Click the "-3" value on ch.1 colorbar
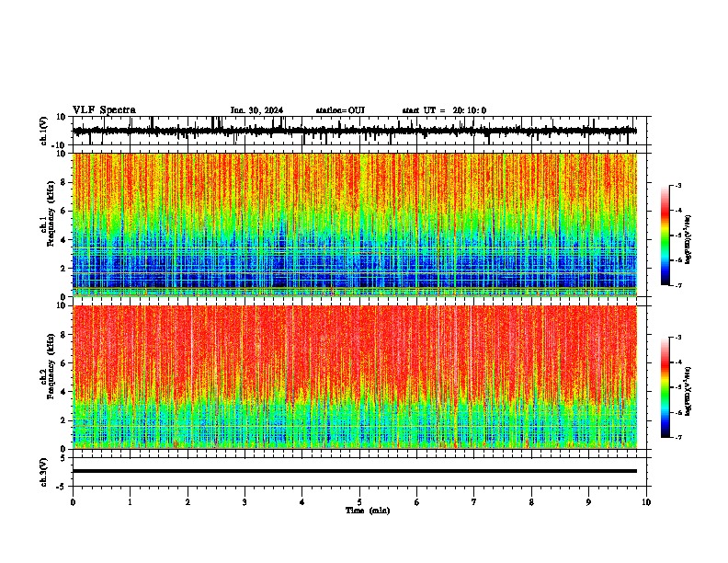 [677, 185]
